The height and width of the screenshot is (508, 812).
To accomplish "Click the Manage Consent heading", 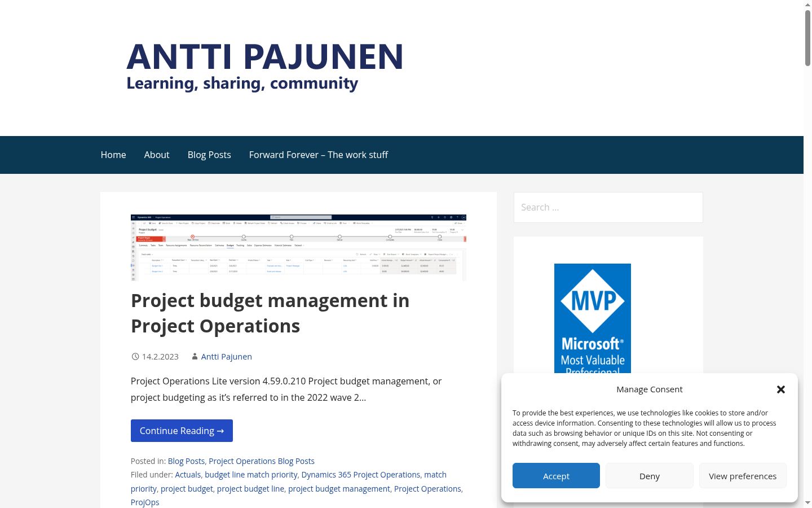I will coord(650,389).
